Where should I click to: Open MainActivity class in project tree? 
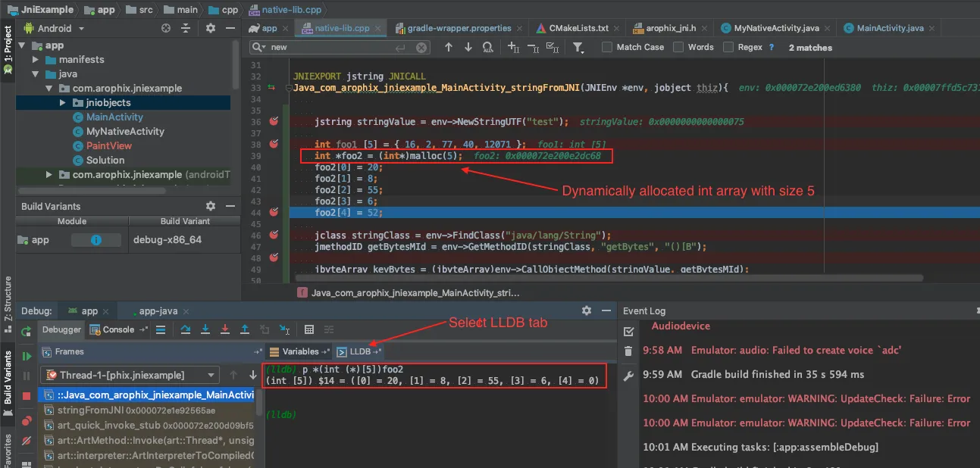pos(114,117)
